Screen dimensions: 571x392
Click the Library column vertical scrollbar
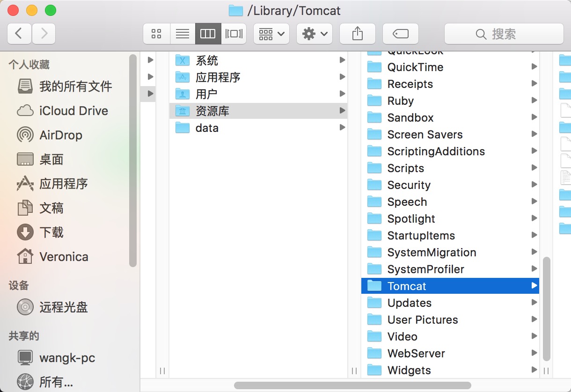546,309
